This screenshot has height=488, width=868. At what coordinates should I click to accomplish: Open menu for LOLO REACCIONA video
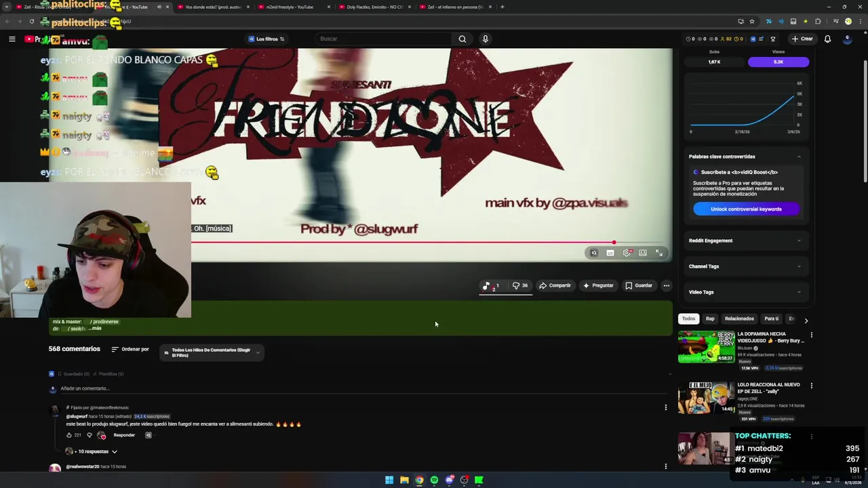811,386
